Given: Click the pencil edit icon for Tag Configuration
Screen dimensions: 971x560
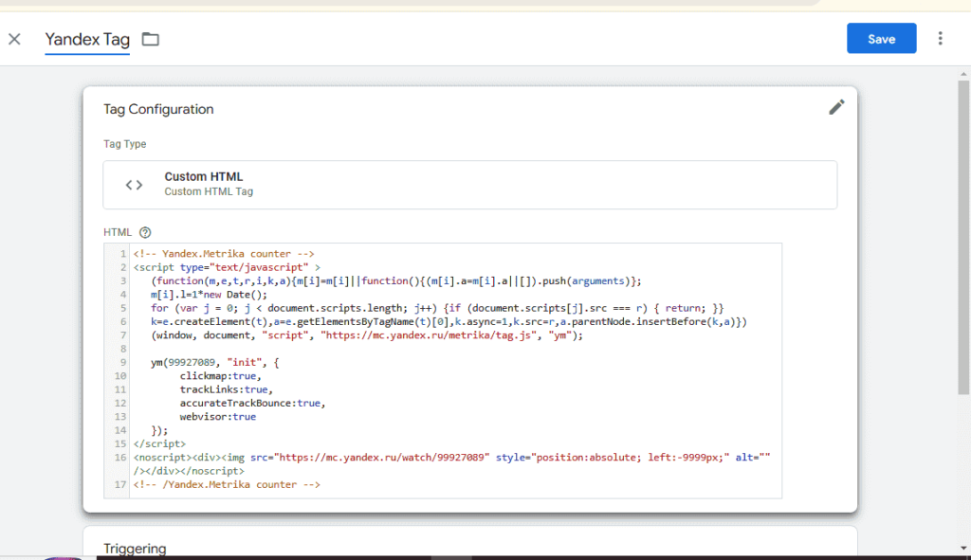Looking at the screenshot, I should (836, 108).
